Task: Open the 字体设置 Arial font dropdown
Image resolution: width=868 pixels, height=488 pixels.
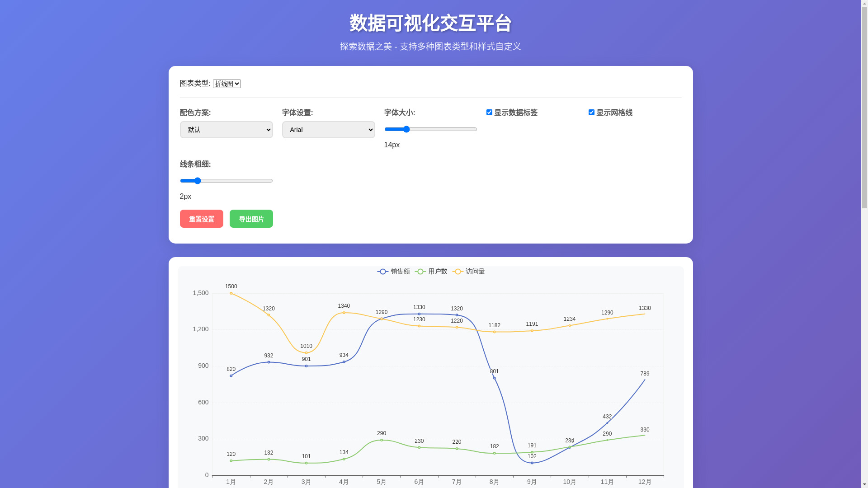Action: (328, 130)
